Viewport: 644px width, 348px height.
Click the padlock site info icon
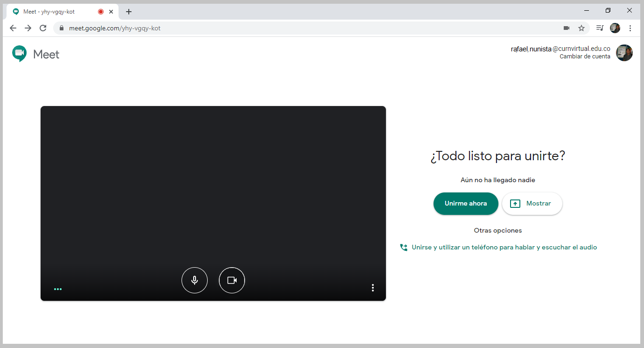tap(62, 28)
